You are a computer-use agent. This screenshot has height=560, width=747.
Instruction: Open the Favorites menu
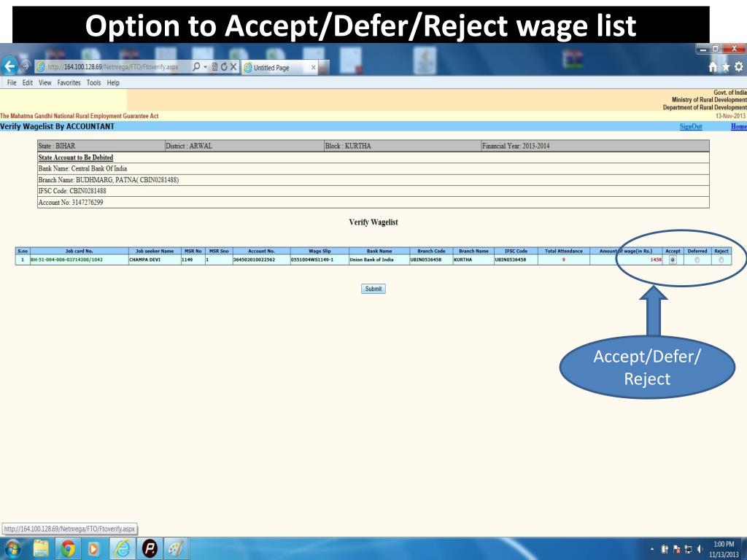click(x=69, y=83)
